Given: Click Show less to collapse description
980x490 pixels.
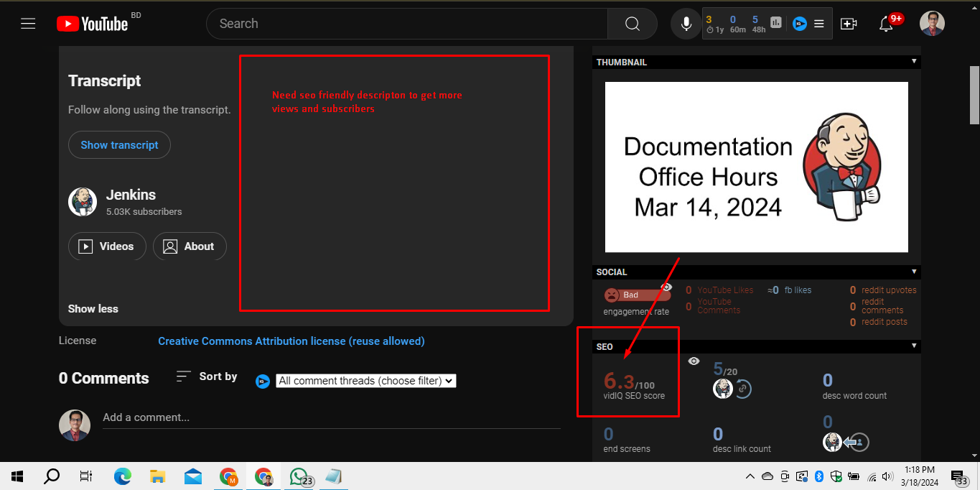Looking at the screenshot, I should tap(93, 309).
